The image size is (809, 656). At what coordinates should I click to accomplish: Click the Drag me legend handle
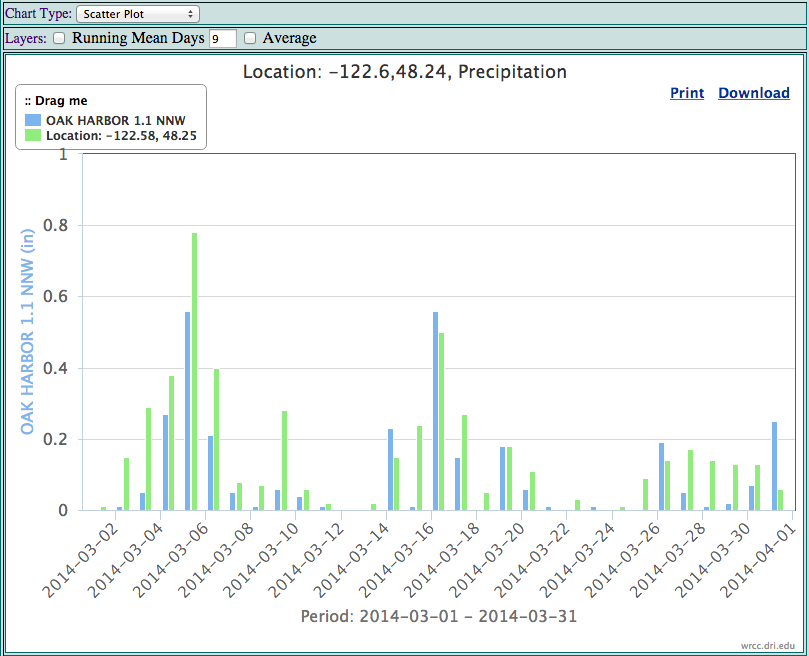click(56, 101)
